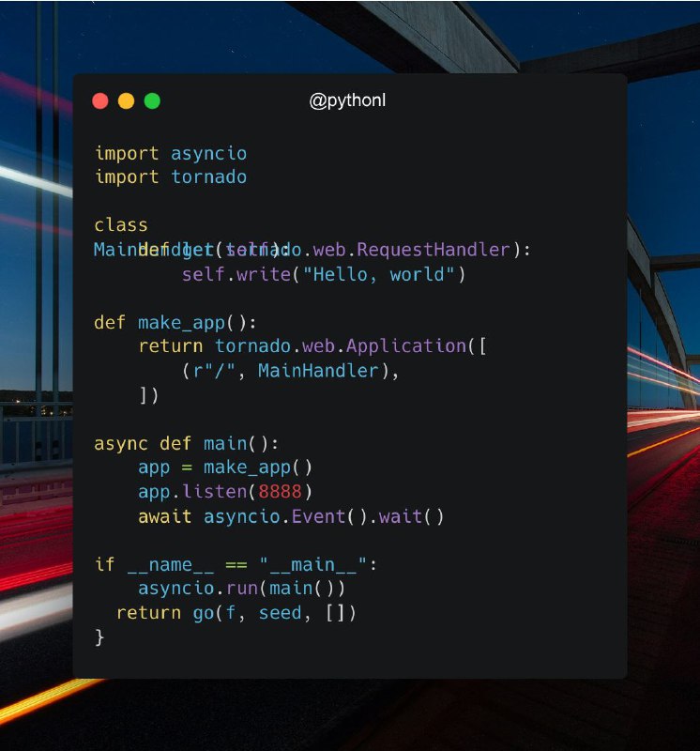Click the "app.listen(8888)" line

coord(225,492)
